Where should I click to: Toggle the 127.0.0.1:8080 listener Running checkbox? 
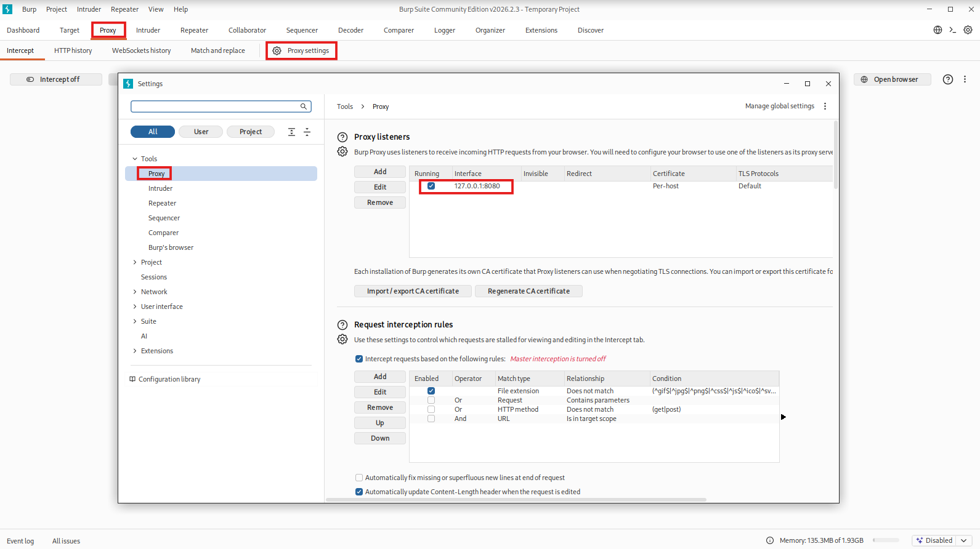(x=431, y=186)
